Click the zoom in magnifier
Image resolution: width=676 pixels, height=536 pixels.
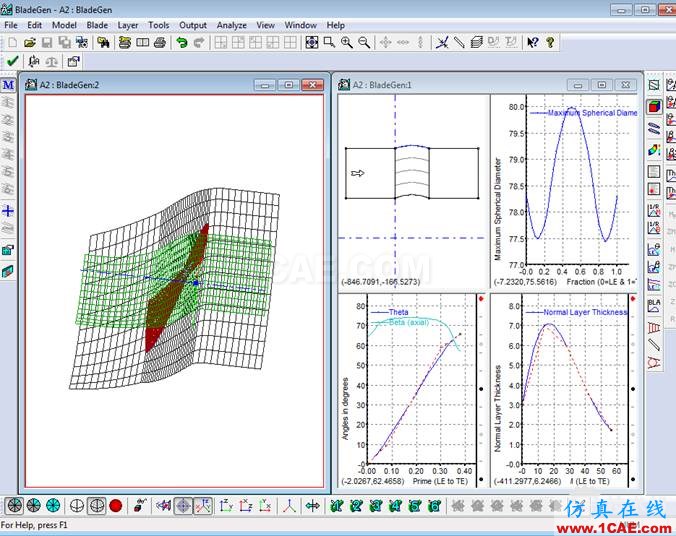coord(347,42)
